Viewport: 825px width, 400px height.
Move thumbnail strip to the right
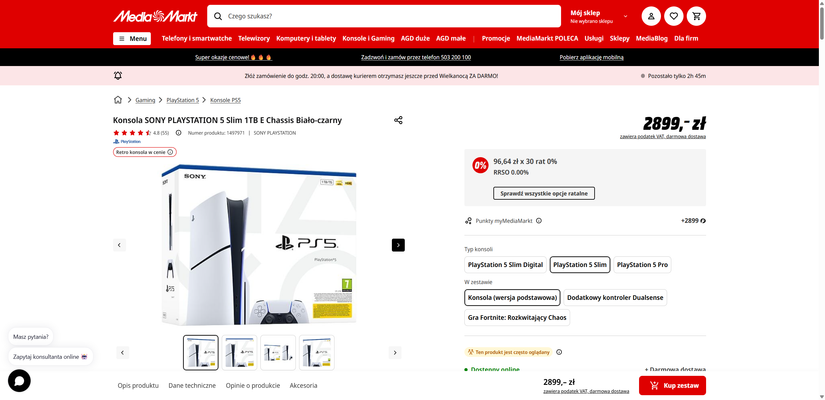395,353
